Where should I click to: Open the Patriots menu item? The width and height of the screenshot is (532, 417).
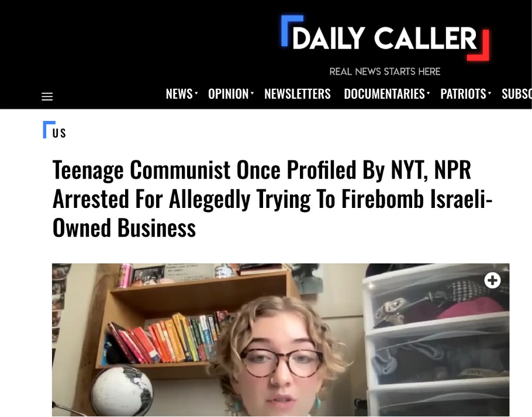coord(463,94)
